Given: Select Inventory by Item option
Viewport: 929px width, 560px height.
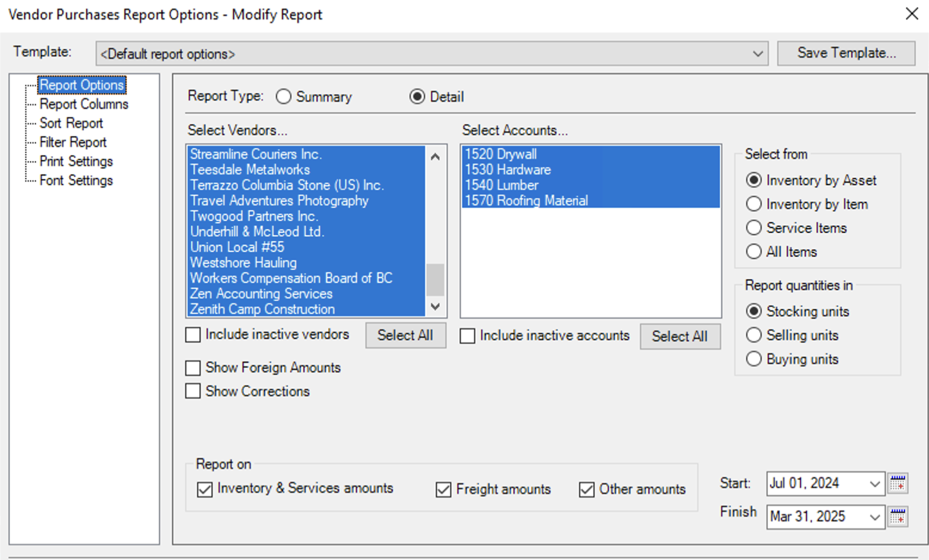Looking at the screenshot, I should (x=753, y=204).
